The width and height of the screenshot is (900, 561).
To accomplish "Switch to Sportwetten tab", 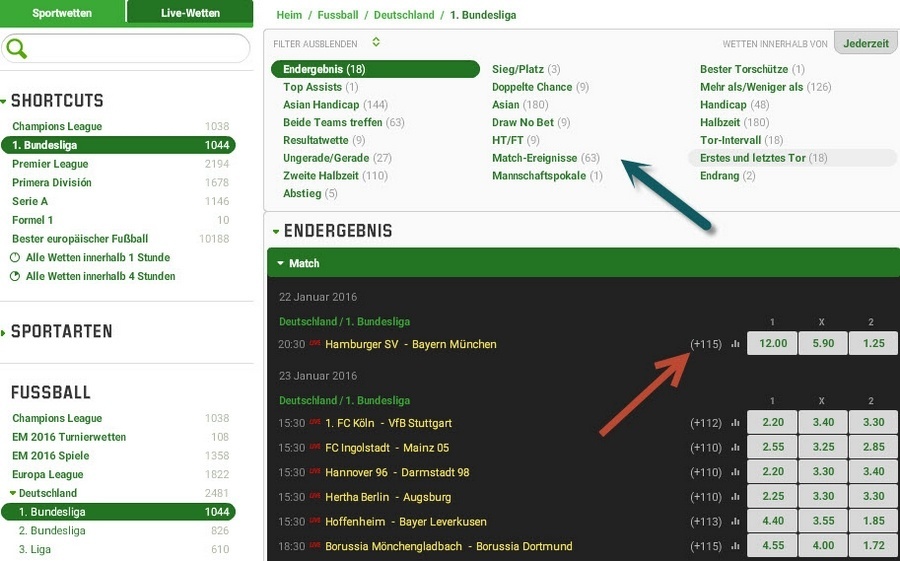I will [62, 13].
